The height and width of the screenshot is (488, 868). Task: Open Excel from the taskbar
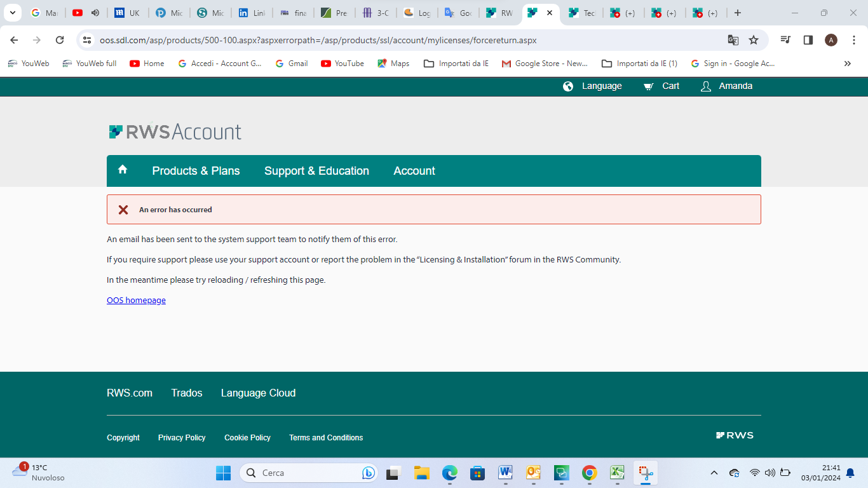tap(617, 473)
